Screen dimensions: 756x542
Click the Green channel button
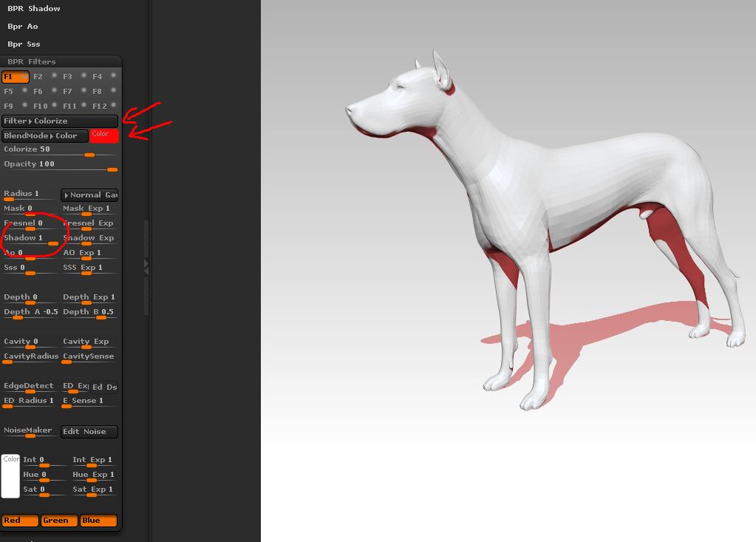pos(58,521)
